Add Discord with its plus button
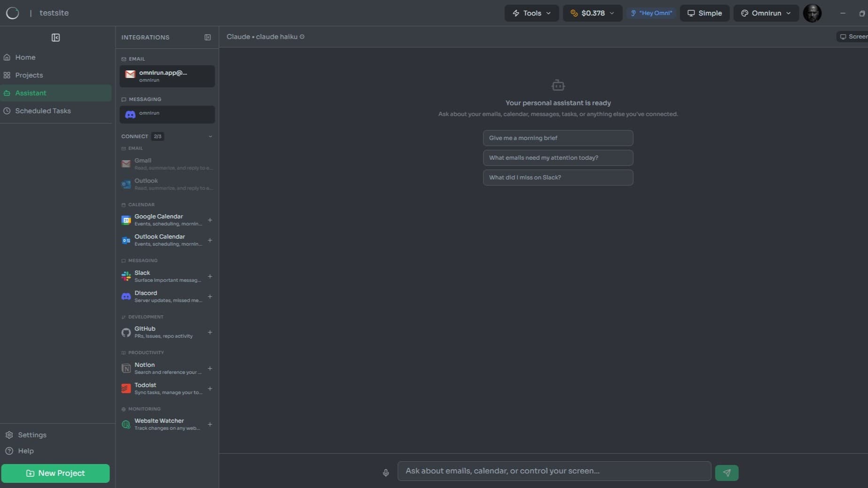The image size is (868, 488). tap(210, 296)
